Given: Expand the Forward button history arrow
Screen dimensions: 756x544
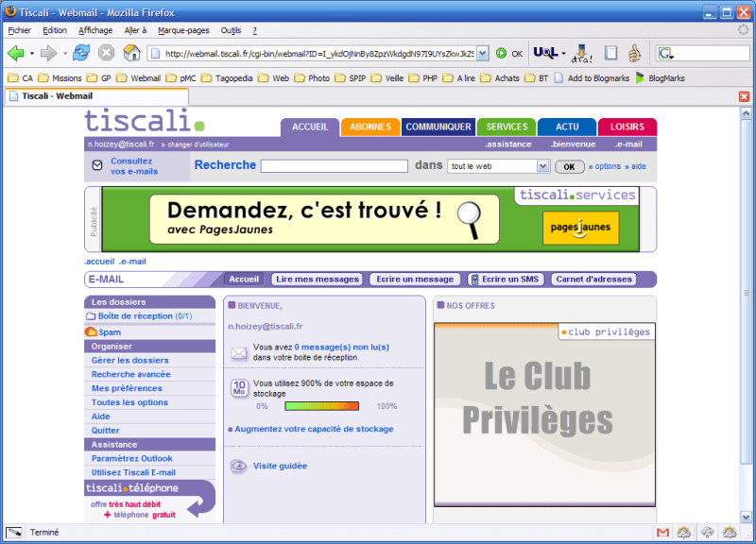Looking at the screenshot, I should (64, 53).
